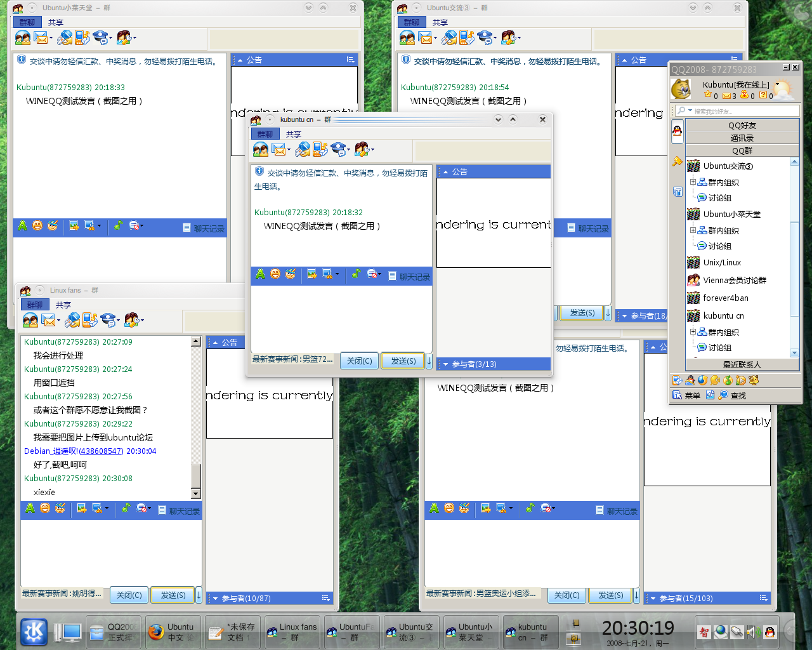Click 查找 in QQ2008 panel
The image size is (812, 650).
733,395
